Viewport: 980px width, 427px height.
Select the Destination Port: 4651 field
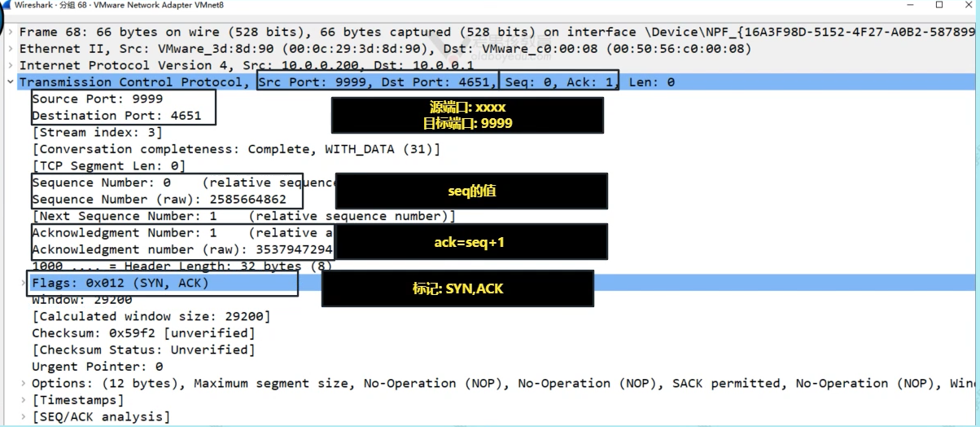point(116,116)
